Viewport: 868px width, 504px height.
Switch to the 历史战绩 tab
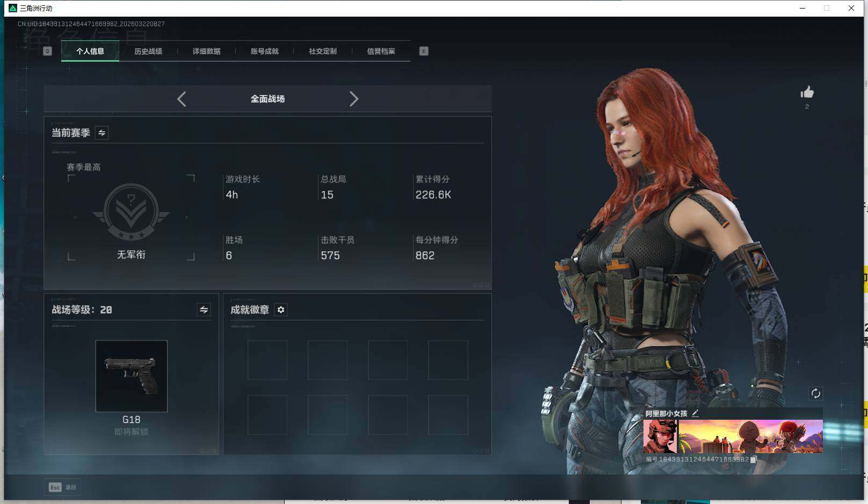[x=148, y=51]
